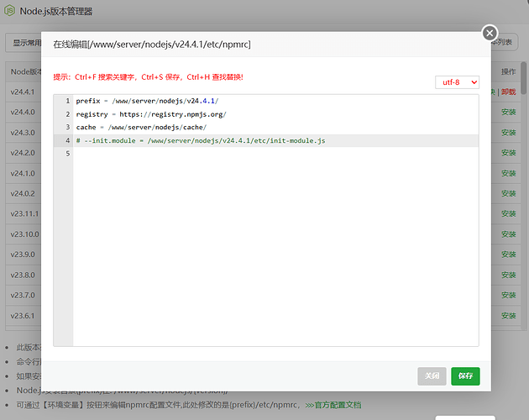Click 安装 install link for v23.10.0
Viewport: 529px width, 420px height.
pos(508,234)
